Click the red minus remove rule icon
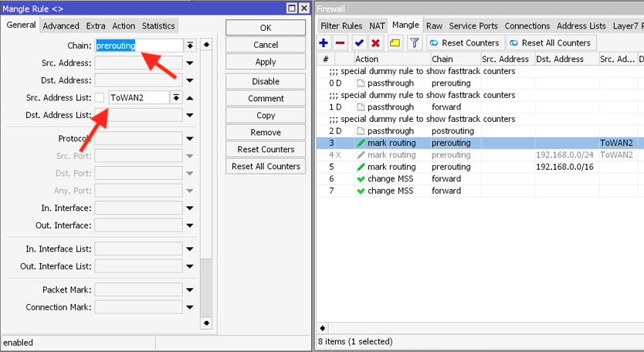 pos(340,43)
